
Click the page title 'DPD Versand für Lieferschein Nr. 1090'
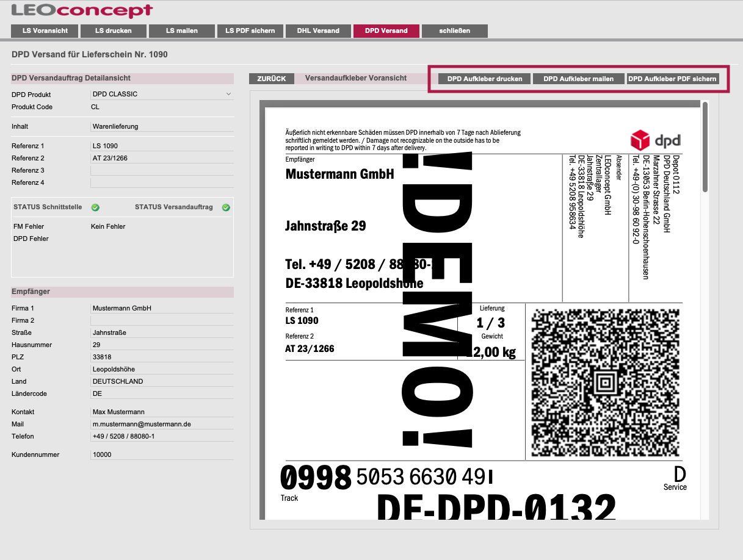click(x=90, y=54)
